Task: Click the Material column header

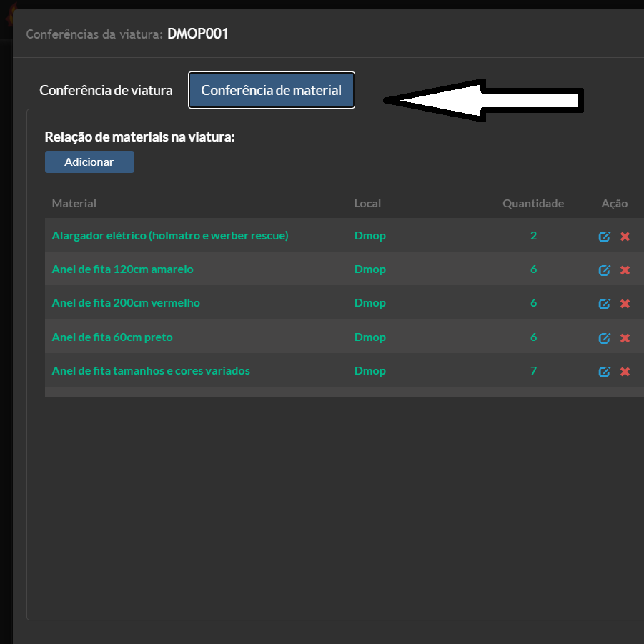Action: [74, 203]
